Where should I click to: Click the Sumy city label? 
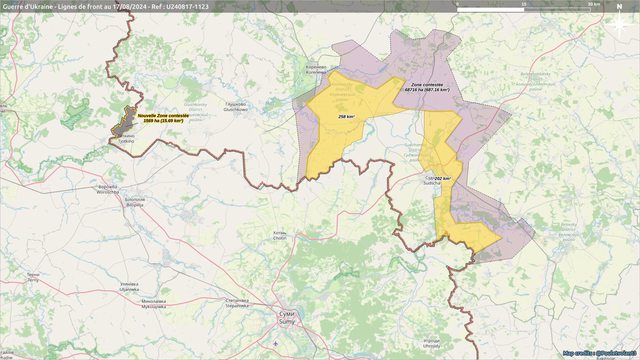(x=287, y=317)
